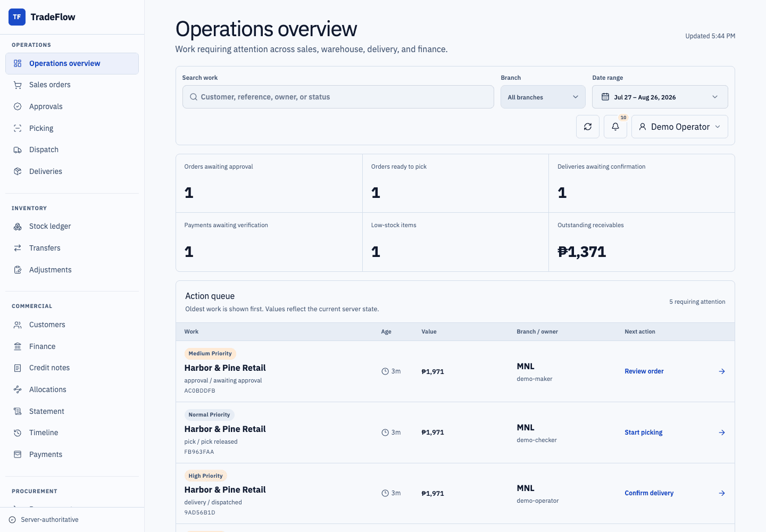Click the 'pick / pick released' status text
Viewport: 766px width, 532px height.
coord(211,442)
